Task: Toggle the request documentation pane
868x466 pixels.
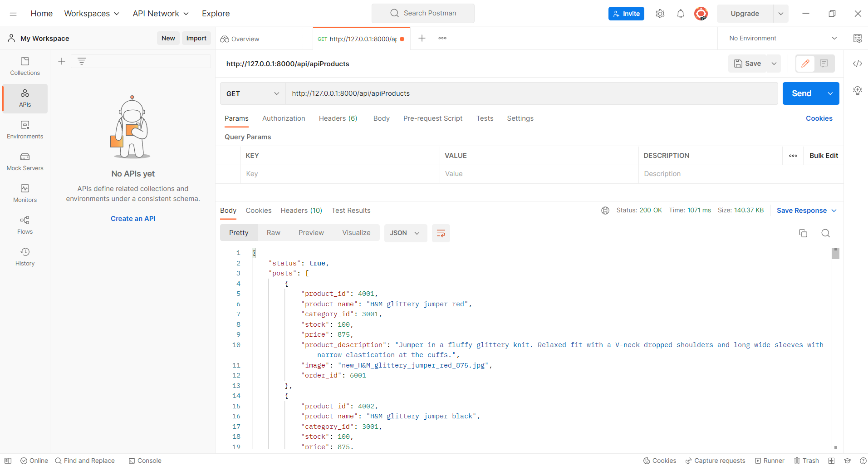Action: (824, 64)
